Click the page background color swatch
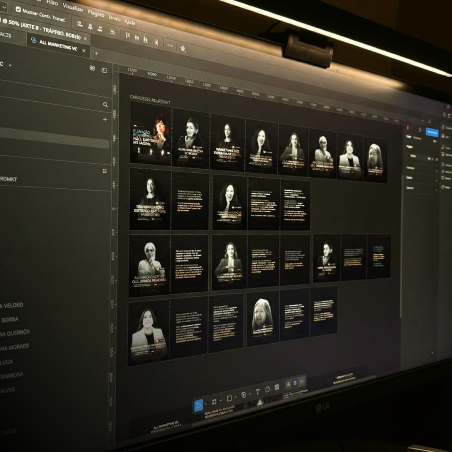452x452 pixels. coord(408,155)
